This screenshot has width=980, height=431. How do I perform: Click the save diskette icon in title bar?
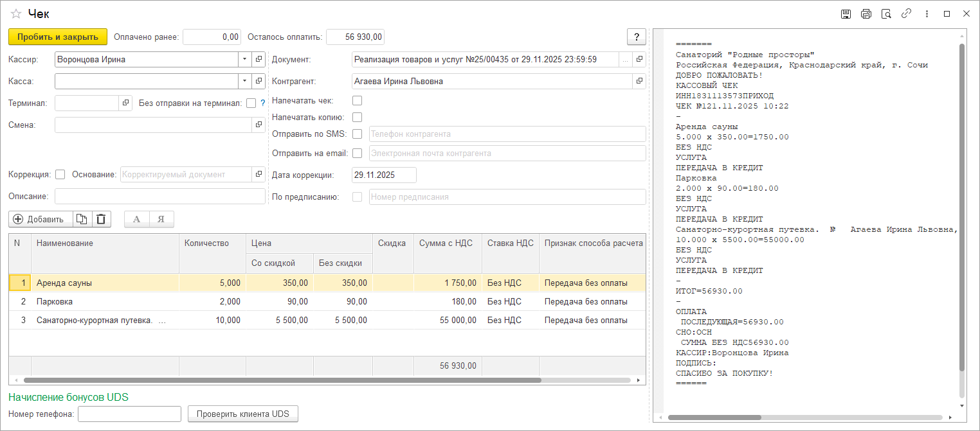(x=846, y=14)
